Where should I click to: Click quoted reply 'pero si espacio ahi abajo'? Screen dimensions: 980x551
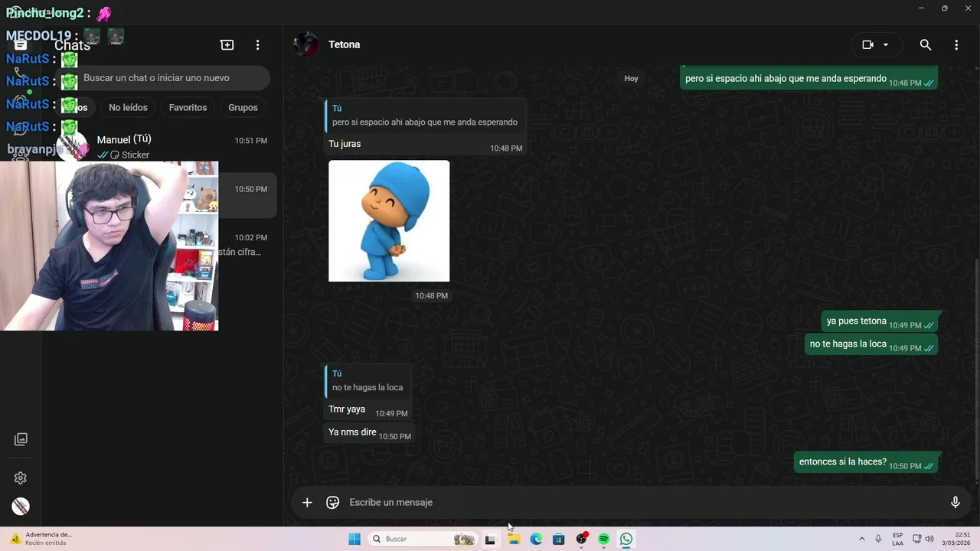click(424, 116)
